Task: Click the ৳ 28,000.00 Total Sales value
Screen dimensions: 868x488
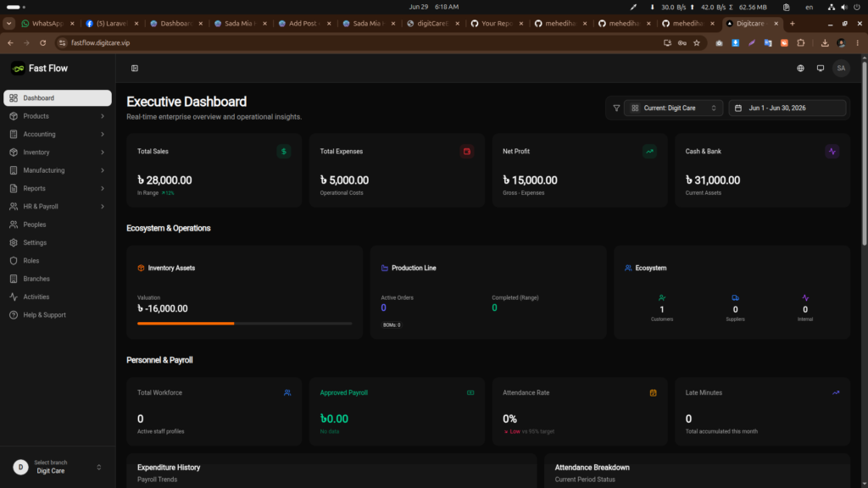Action: 164,180
